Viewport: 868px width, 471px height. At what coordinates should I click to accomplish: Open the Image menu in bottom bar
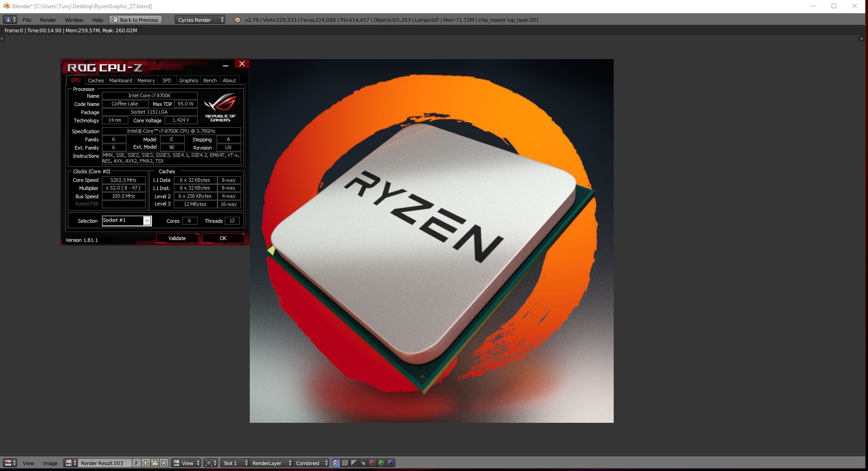point(50,463)
